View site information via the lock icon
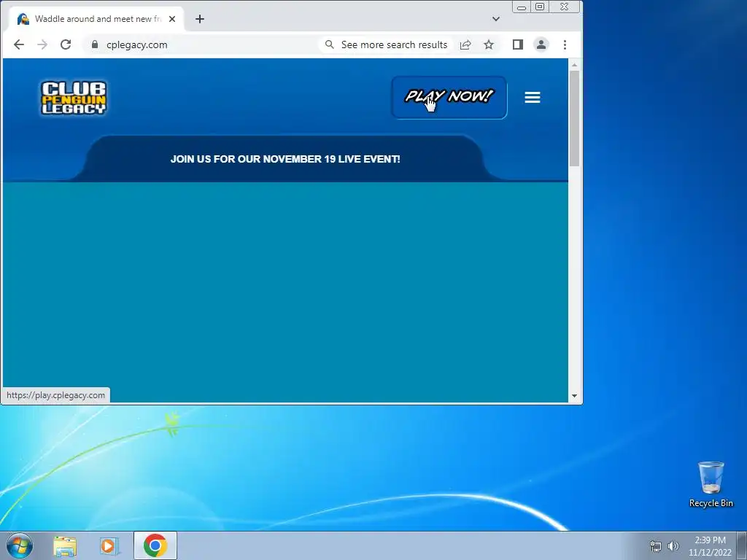 (x=94, y=44)
